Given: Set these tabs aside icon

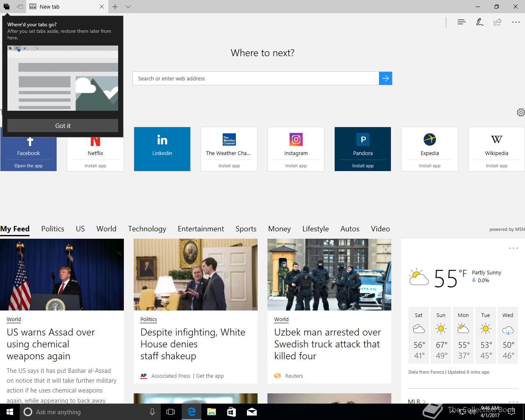Looking at the screenshot, I should [20, 7].
